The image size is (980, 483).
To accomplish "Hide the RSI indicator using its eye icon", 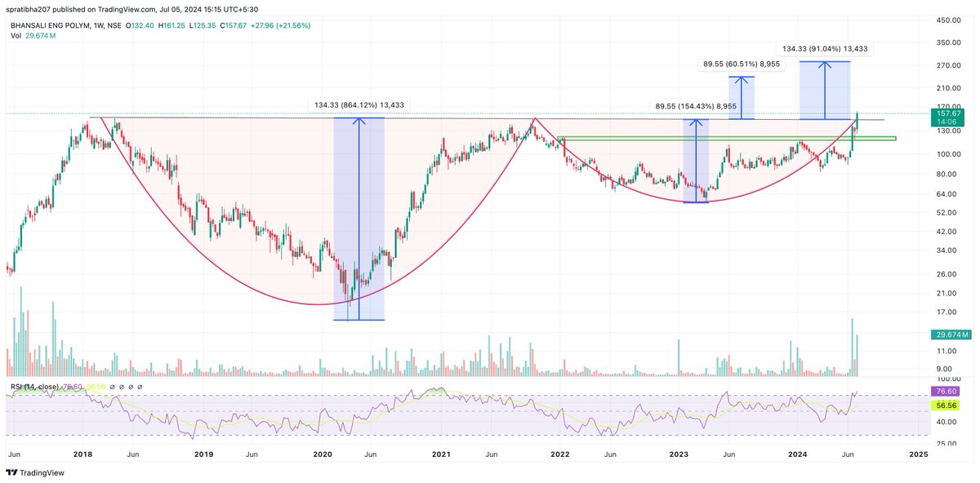I will [112, 386].
